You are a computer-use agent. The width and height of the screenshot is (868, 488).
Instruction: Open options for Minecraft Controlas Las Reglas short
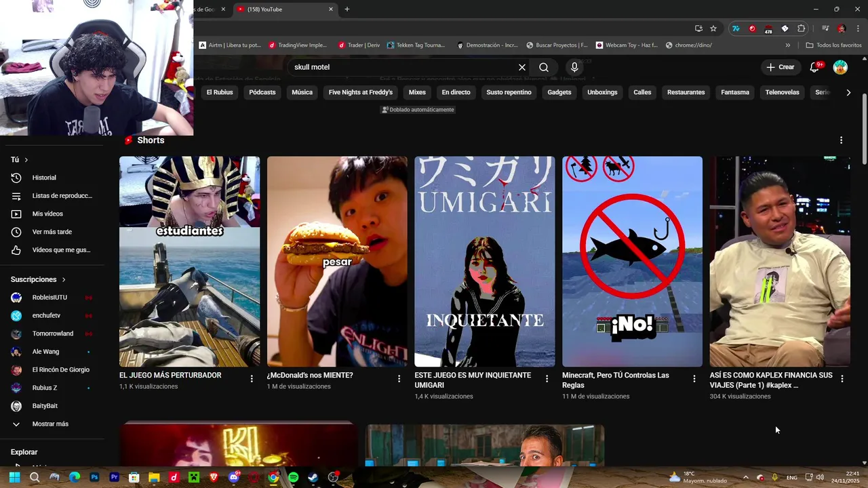coord(694,379)
